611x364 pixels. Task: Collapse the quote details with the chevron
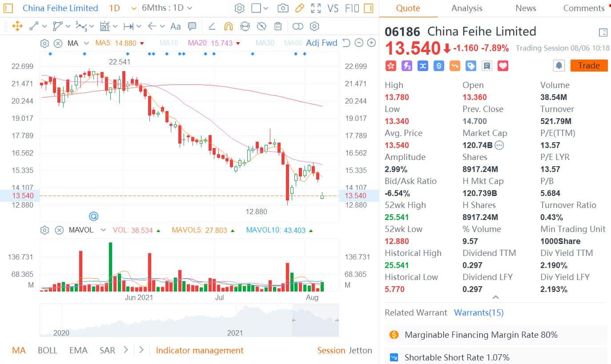495,297
